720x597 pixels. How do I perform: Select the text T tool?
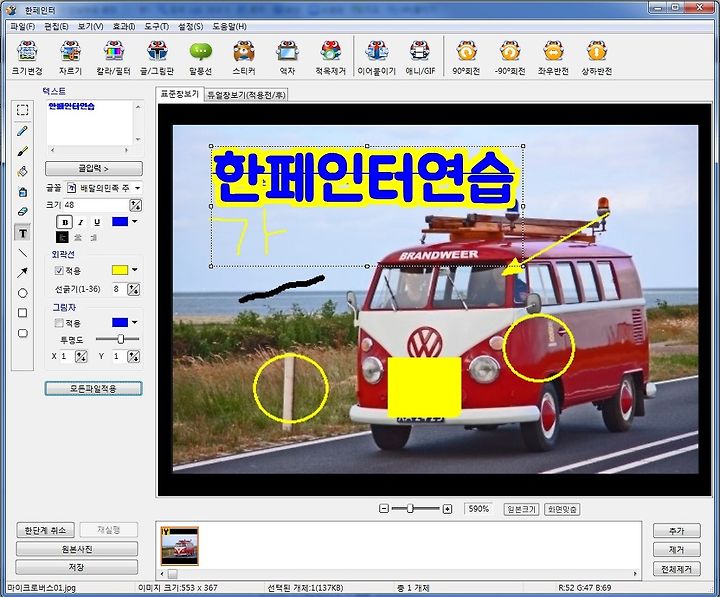(22, 233)
